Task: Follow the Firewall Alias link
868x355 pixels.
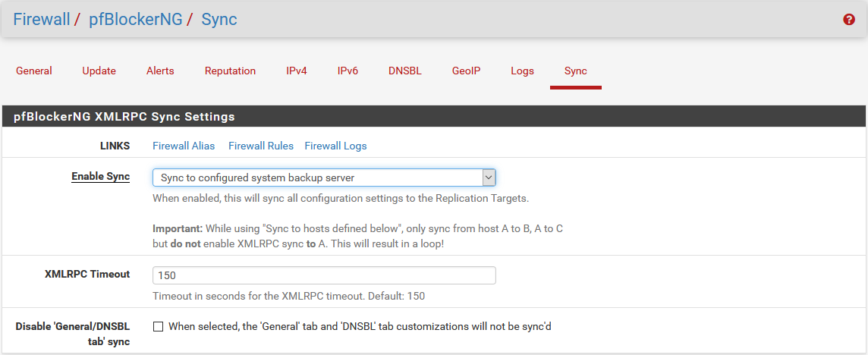Action: pos(183,146)
